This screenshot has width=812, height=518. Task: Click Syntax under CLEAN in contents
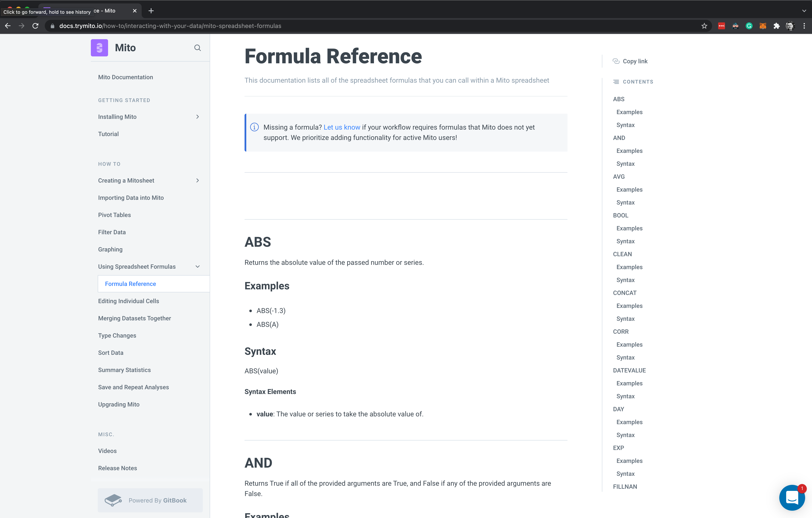coord(625,280)
